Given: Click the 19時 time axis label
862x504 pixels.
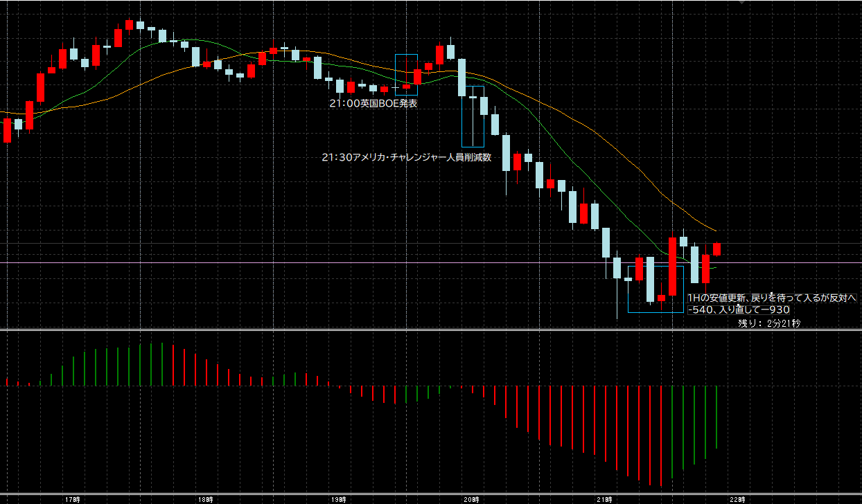Looking at the screenshot, I should (338, 499).
